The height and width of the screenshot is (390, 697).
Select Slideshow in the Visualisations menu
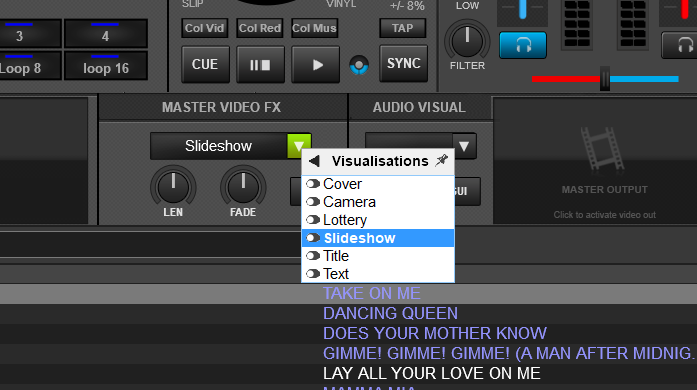[378, 238]
